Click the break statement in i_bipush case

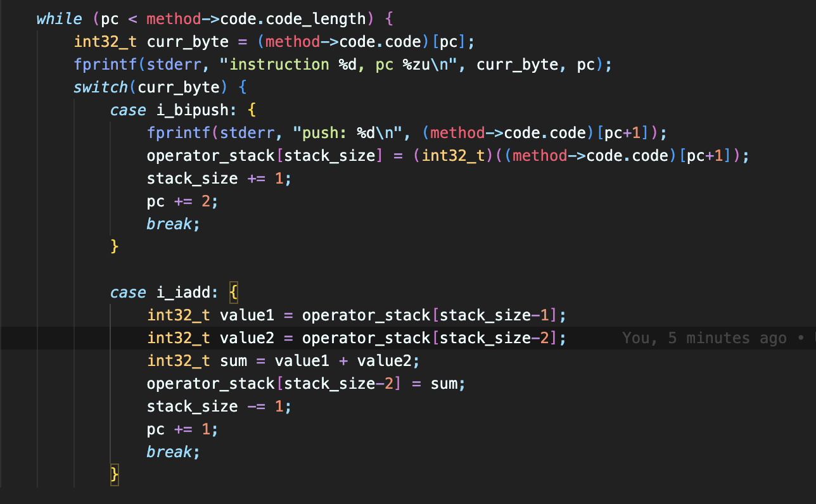tap(169, 224)
